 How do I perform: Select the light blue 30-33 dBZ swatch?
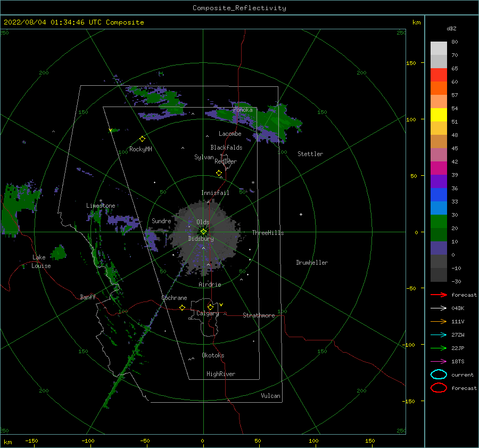[439, 208]
